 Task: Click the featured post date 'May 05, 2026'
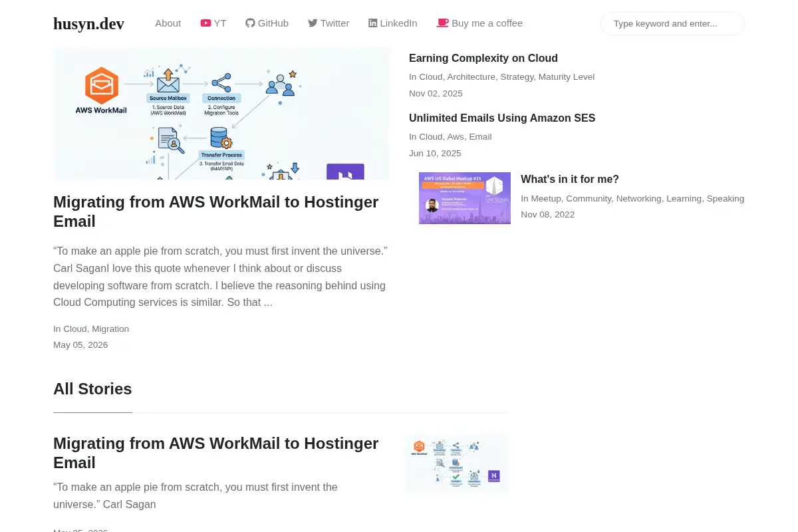click(x=80, y=344)
